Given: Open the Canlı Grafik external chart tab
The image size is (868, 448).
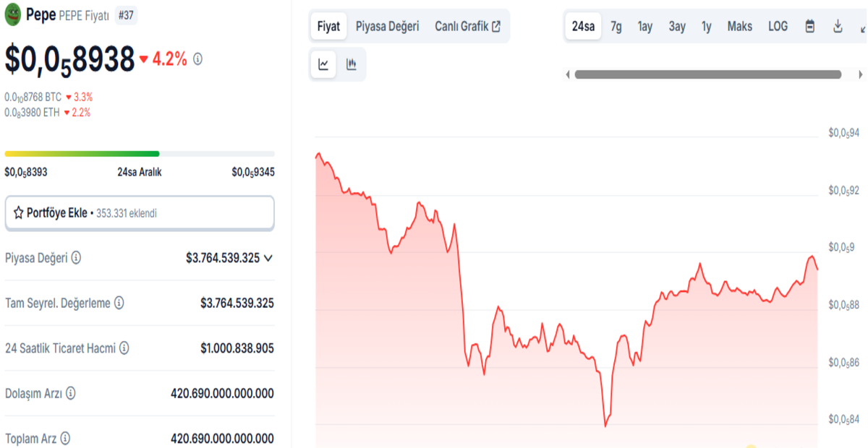Looking at the screenshot, I should [467, 27].
